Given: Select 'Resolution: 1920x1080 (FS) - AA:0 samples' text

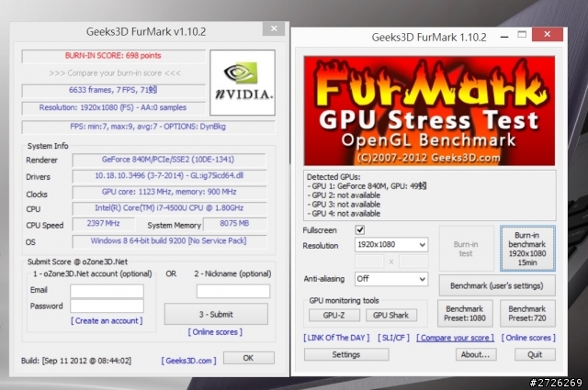Looking at the screenshot, I should [113, 107].
